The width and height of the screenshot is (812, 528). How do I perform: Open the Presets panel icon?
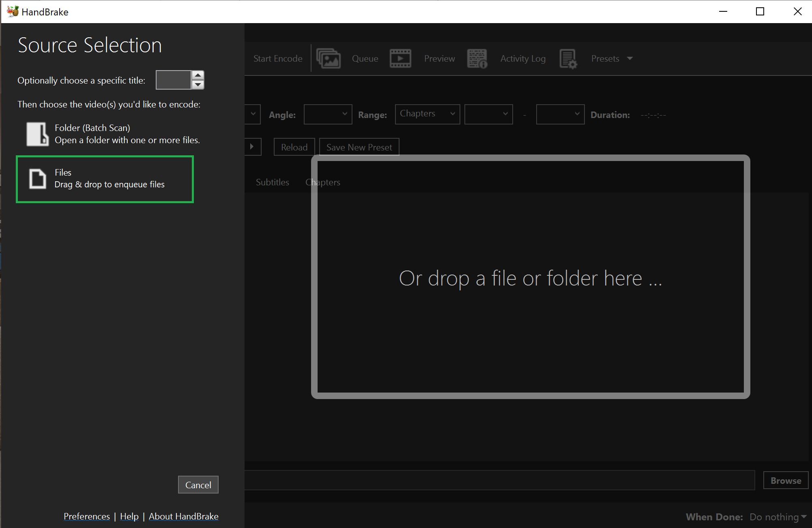click(568, 58)
